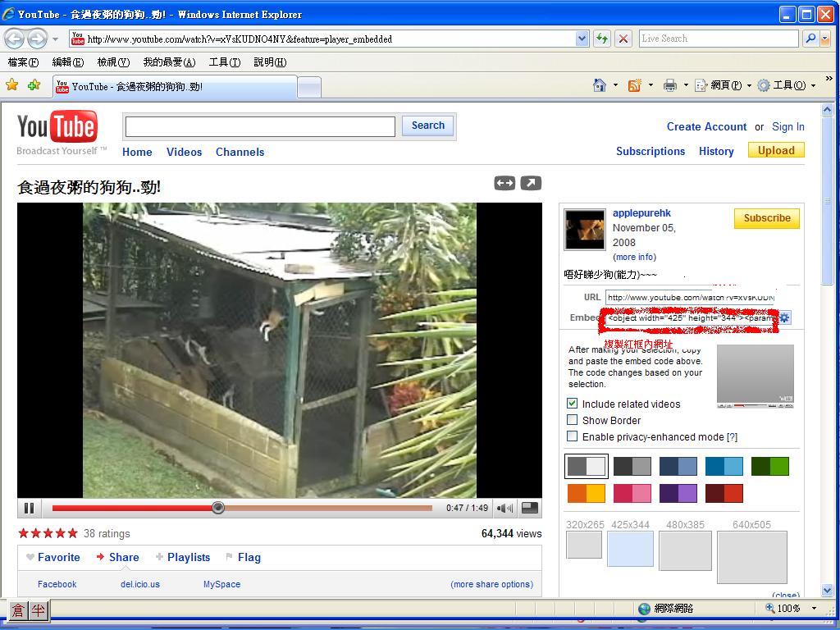The image size is (840, 630).
Task: Click the yellow Subscribe button
Action: click(x=766, y=218)
